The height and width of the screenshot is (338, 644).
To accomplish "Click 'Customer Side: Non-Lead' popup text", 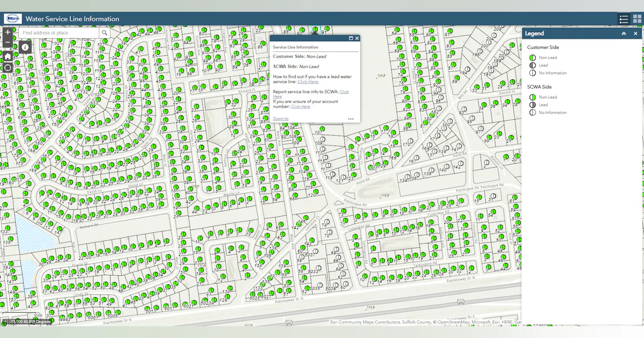I will click(x=299, y=56).
